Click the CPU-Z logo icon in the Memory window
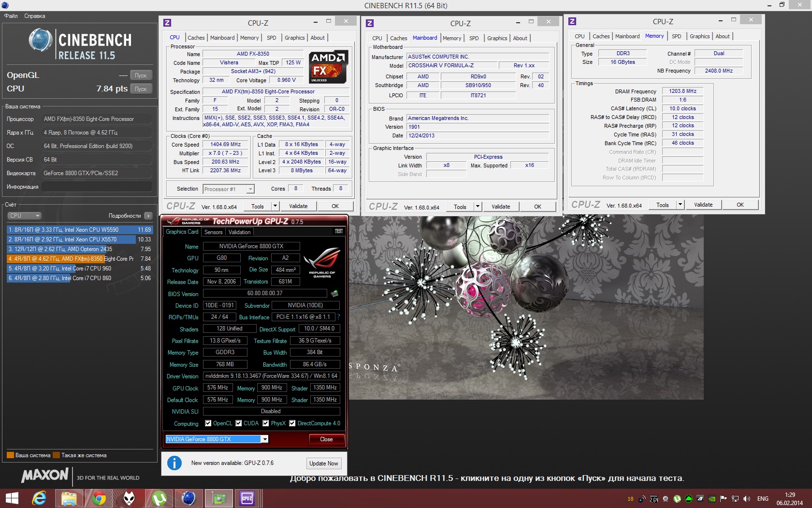 [x=572, y=21]
